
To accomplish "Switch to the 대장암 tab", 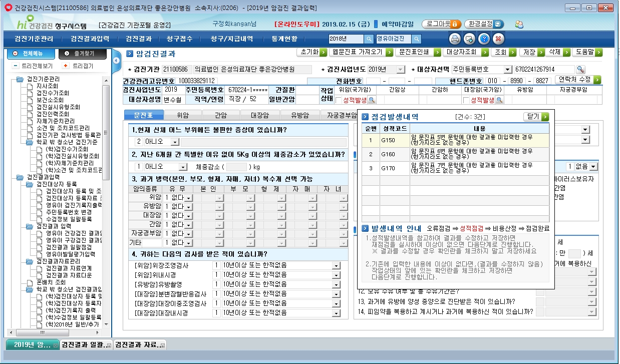I will [260, 115].
